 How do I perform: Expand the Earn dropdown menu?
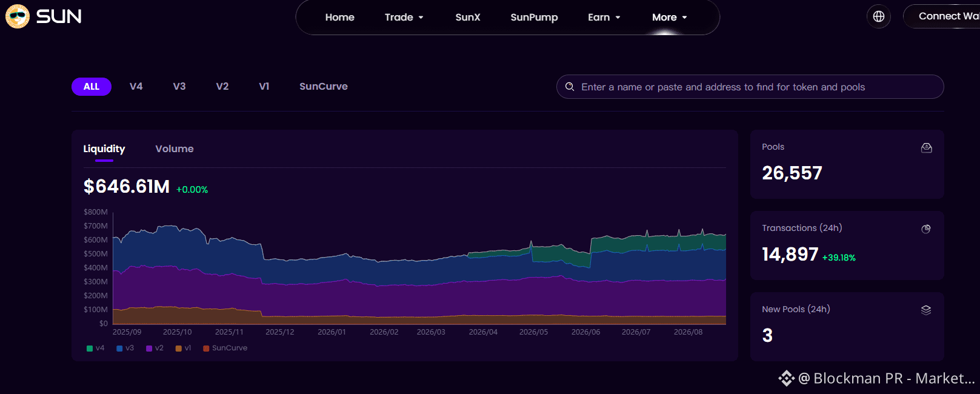[x=604, y=17]
